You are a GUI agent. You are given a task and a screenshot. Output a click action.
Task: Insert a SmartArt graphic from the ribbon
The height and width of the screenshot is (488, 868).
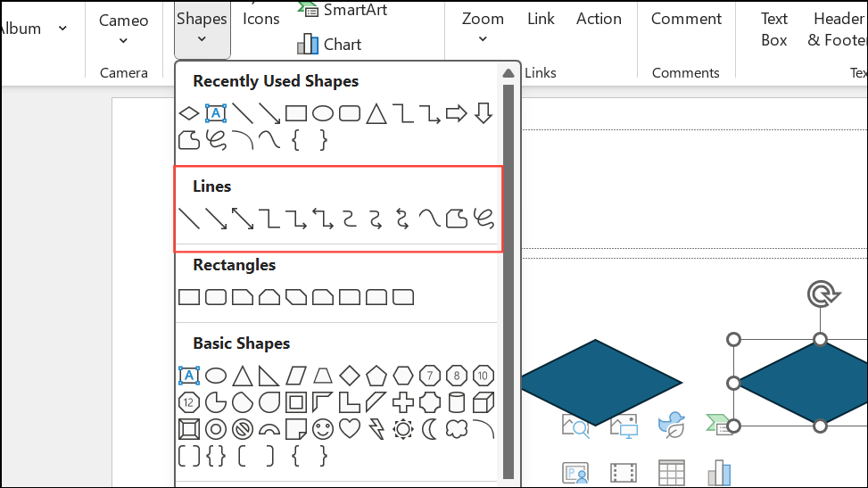tap(342, 10)
